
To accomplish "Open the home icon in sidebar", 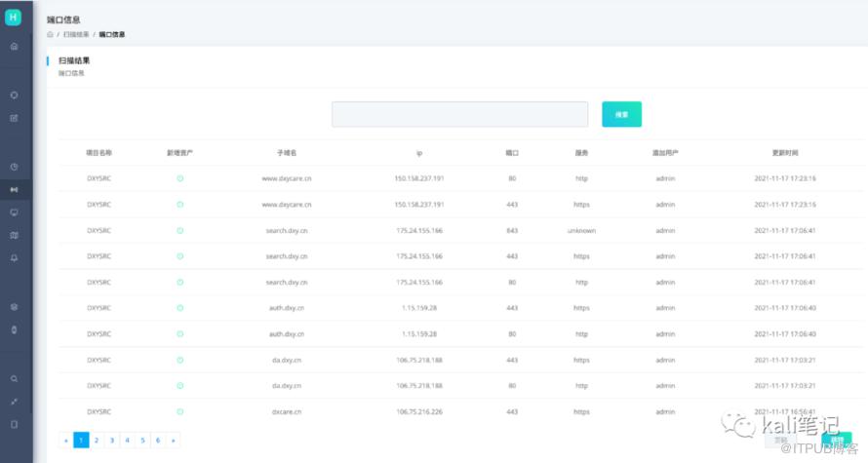I will [x=14, y=46].
